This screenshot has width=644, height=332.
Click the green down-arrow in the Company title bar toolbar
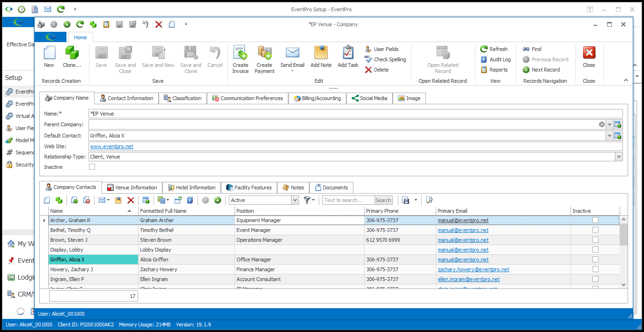67,24
